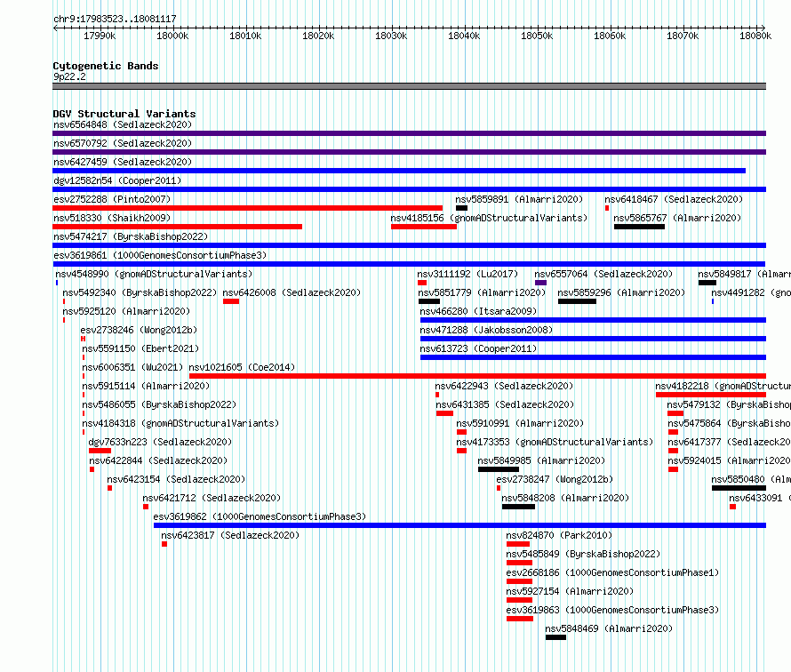791x672 pixels.
Task: Click the nsv6431385 red variant bar
Action: point(444,413)
